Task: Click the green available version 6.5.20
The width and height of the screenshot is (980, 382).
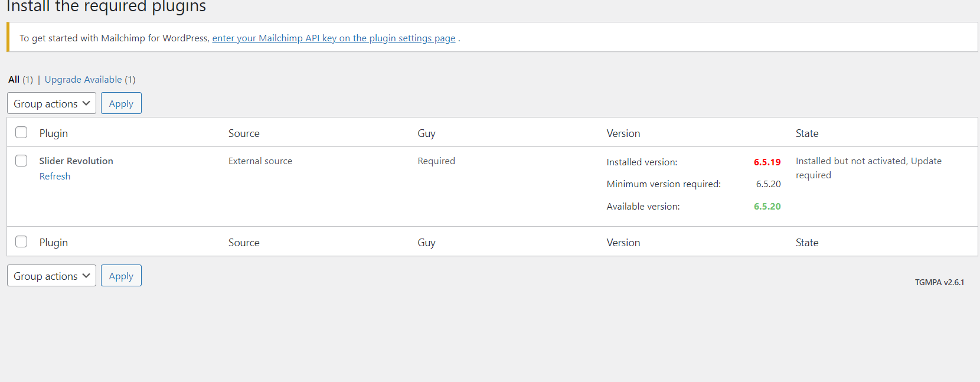Action: tap(767, 207)
